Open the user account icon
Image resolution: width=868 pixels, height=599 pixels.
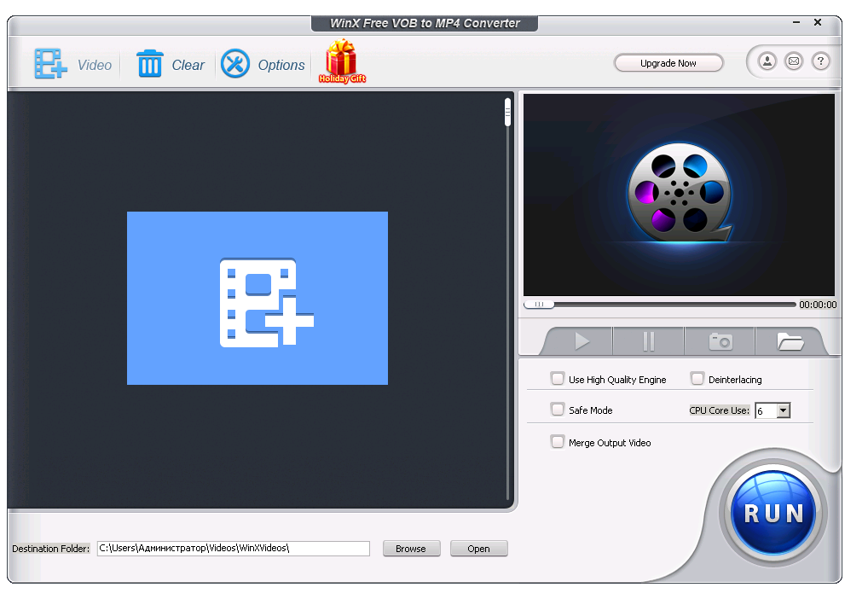pyautogui.click(x=767, y=61)
